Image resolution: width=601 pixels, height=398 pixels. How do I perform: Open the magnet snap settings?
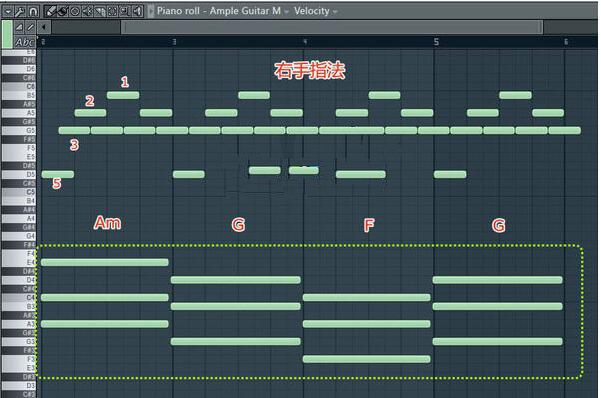(x=33, y=12)
